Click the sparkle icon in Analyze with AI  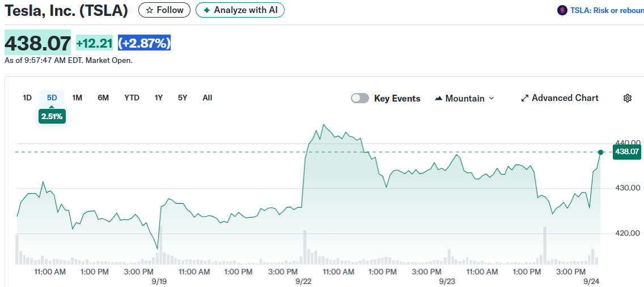click(206, 10)
